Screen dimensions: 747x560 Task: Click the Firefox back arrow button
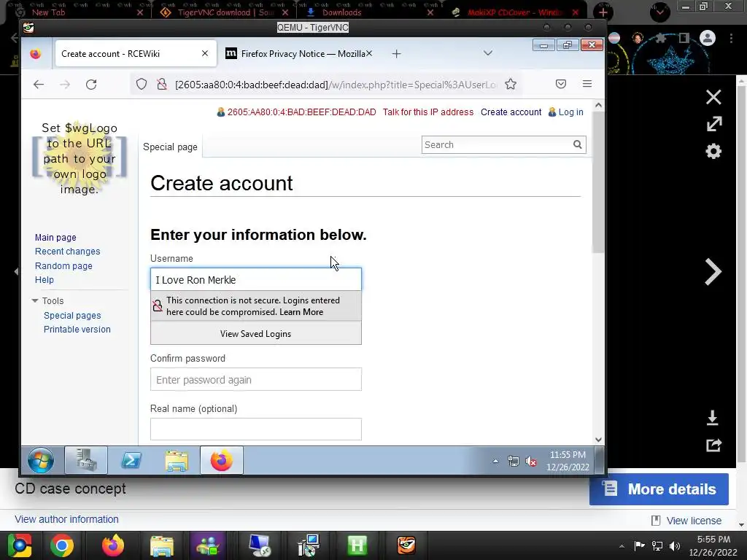39,85
